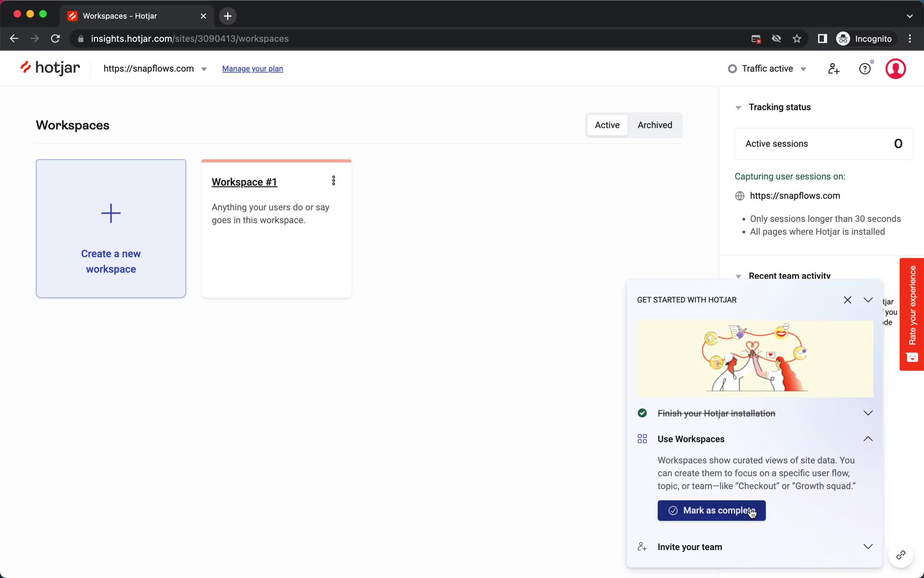Screen dimensions: 924x578
Task: Open the browser tab search chevron
Action: (910, 16)
